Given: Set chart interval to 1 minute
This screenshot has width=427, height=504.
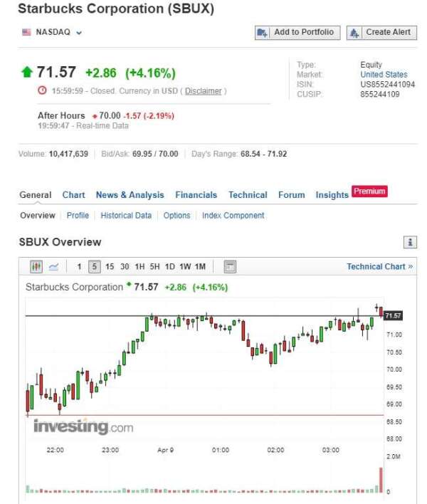Looking at the screenshot, I should coord(79,266).
